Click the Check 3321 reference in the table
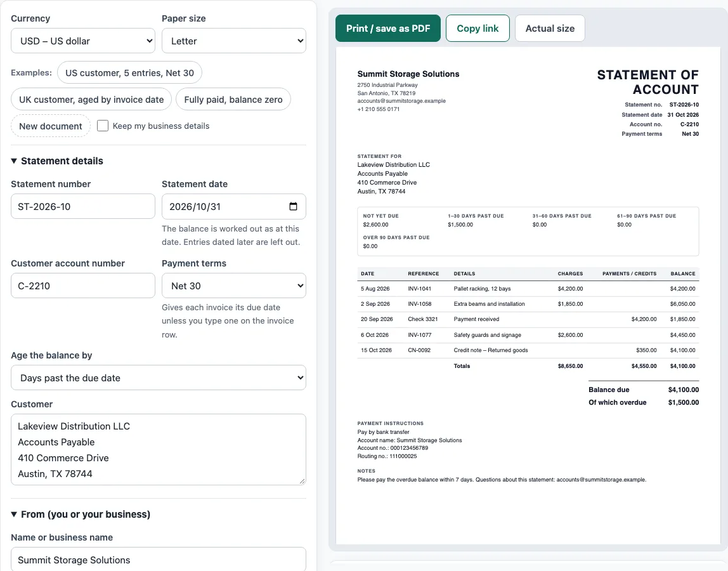Viewport: 728px width, 571px height. click(x=422, y=319)
